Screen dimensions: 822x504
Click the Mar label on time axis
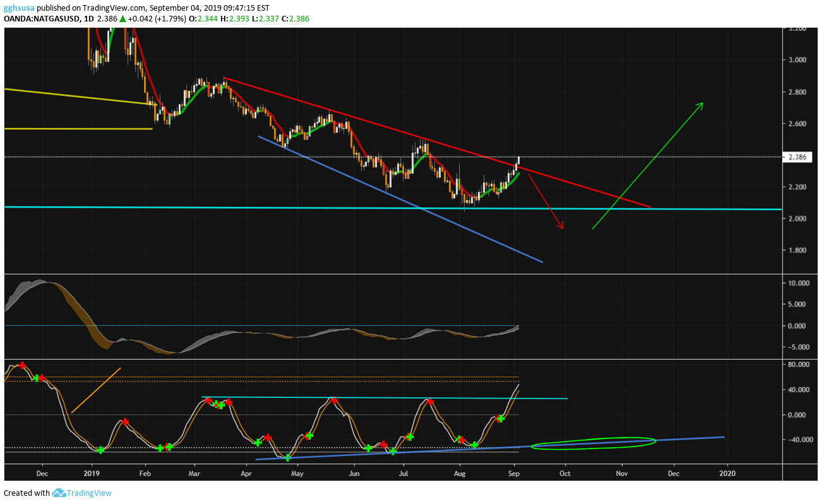[194, 472]
